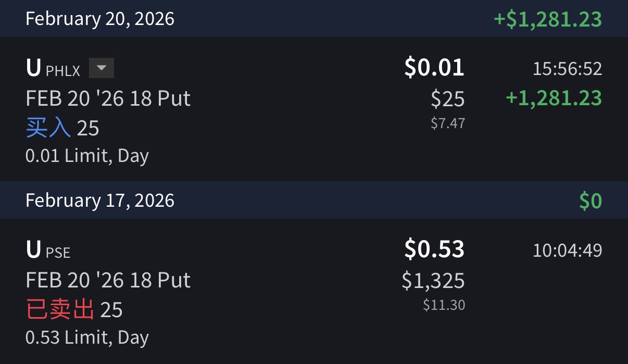
Task: Tap the red 已卖出 25 sold label
Action: click(74, 310)
